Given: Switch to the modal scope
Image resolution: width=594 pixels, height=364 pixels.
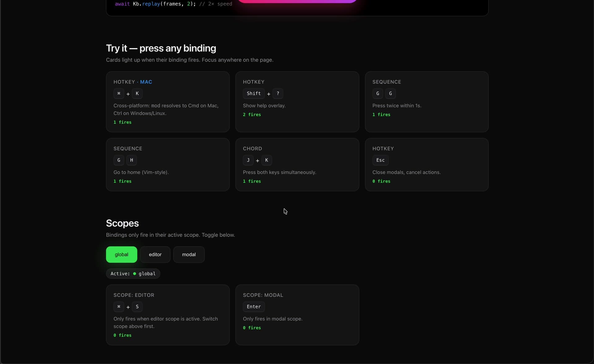Looking at the screenshot, I should click(189, 254).
